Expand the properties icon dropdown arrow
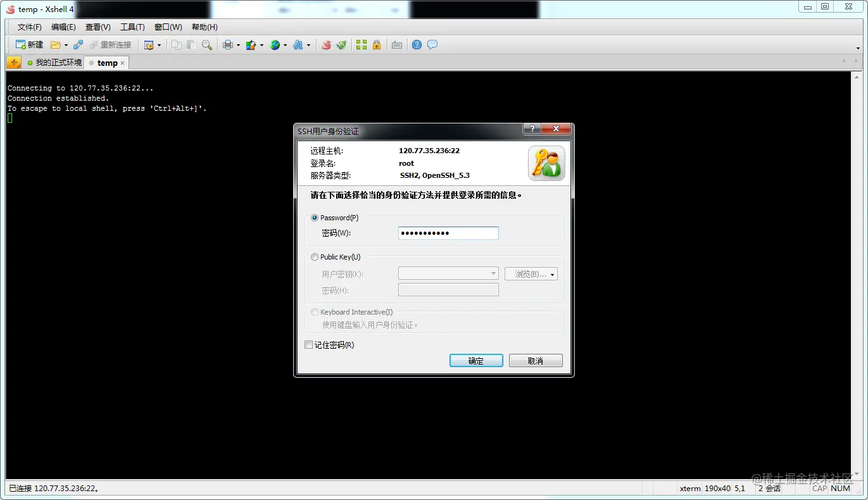The width and height of the screenshot is (868, 500). (x=159, y=45)
